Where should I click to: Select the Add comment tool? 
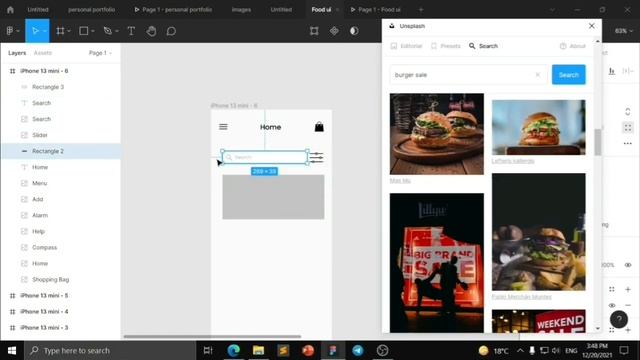pyautogui.click(x=171, y=31)
